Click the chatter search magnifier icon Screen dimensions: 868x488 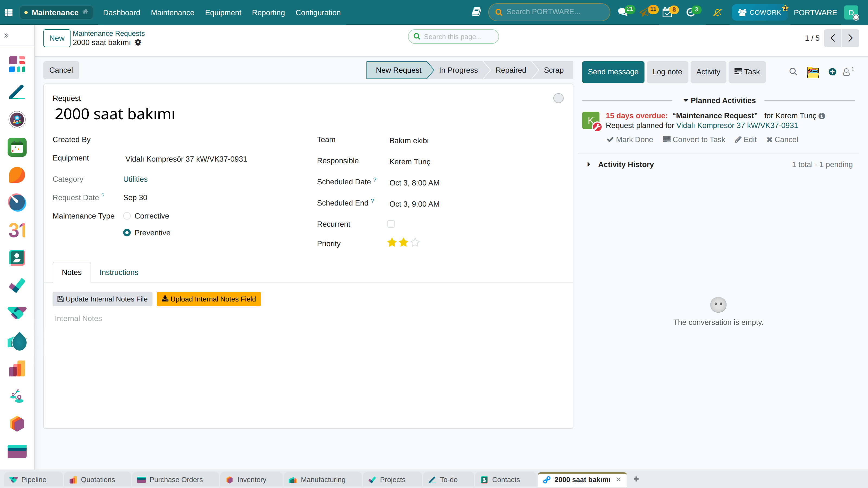(x=793, y=72)
